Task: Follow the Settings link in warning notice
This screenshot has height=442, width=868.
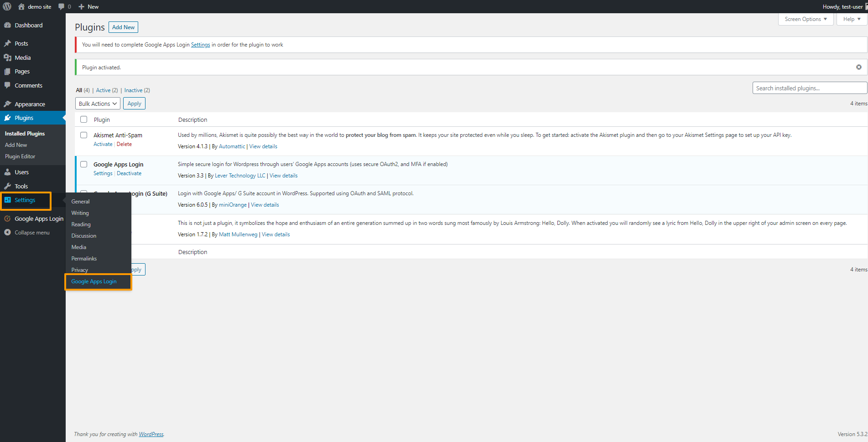Action: [x=200, y=45]
